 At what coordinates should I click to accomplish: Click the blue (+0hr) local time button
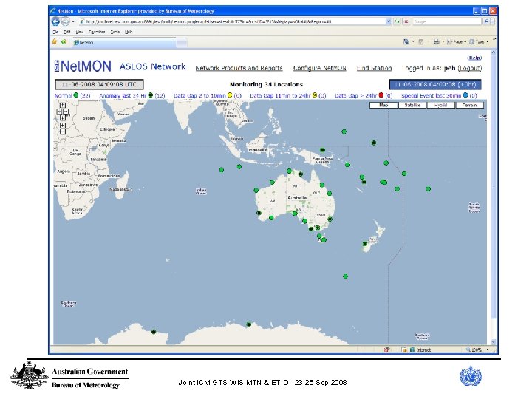click(x=435, y=84)
